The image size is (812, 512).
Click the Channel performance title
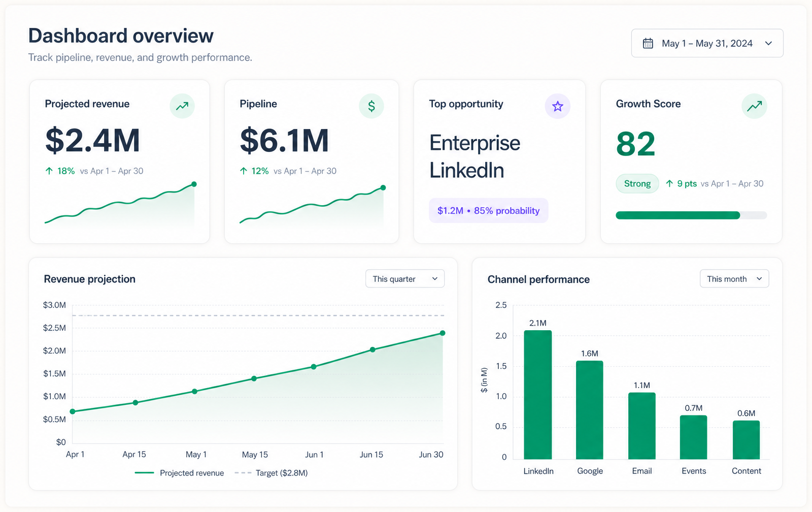pyautogui.click(x=538, y=279)
